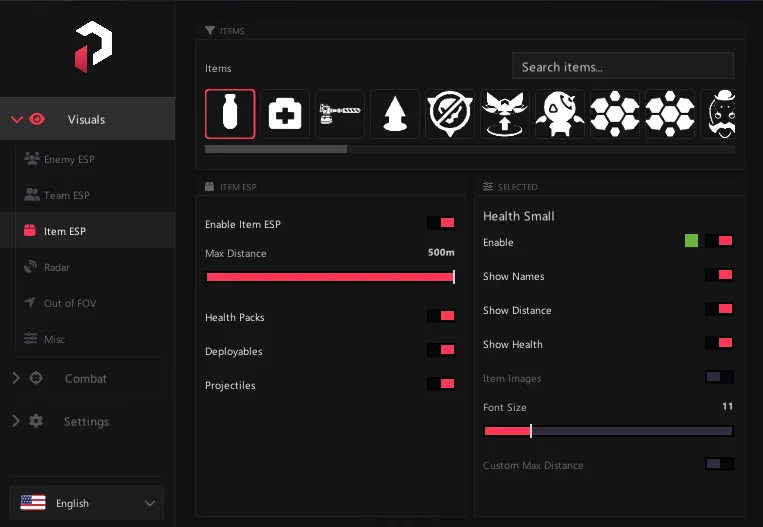Collapse the Visuals section chevron

[17, 119]
